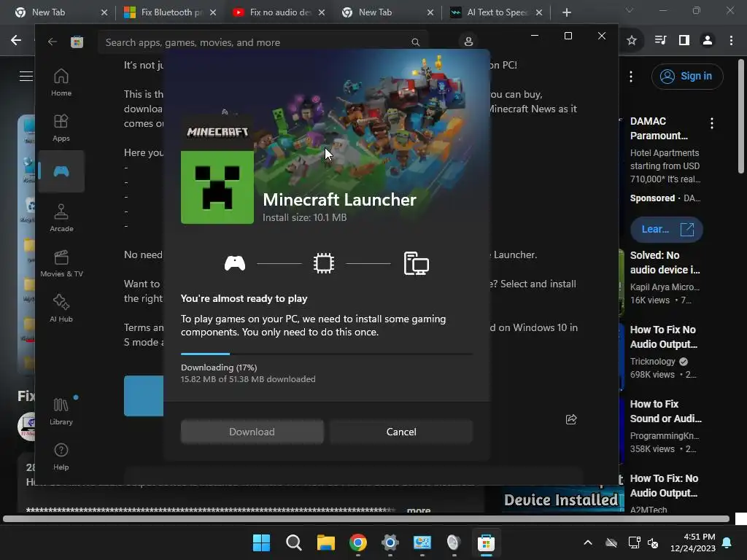Open Chrome three-dot menu
Image resolution: width=747 pixels, height=560 pixels.
click(x=731, y=41)
